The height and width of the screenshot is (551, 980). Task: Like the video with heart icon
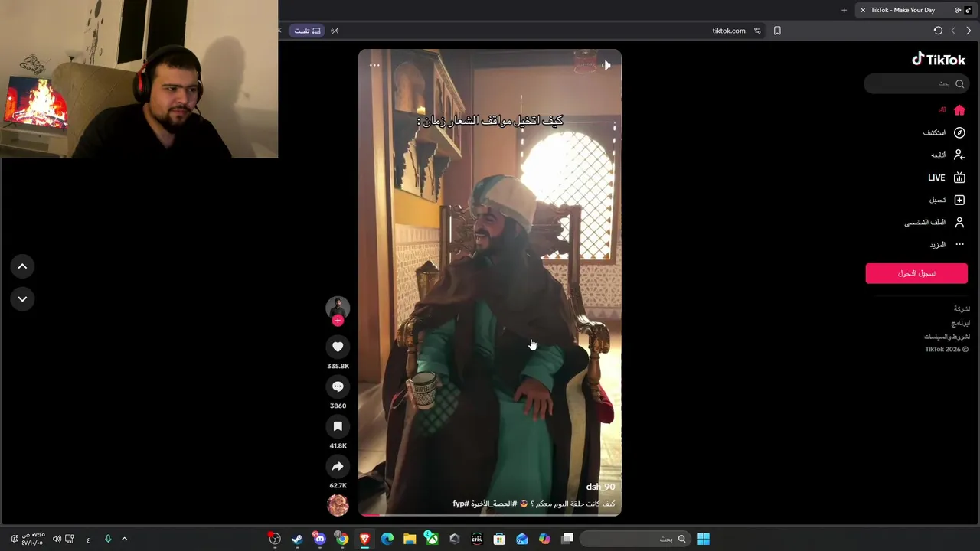pos(338,347)
